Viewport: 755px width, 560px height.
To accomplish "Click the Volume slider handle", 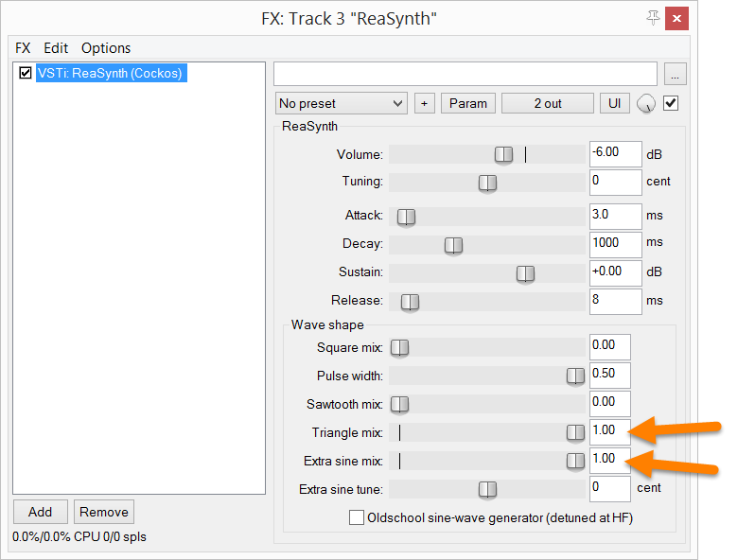I will point(503,155).
